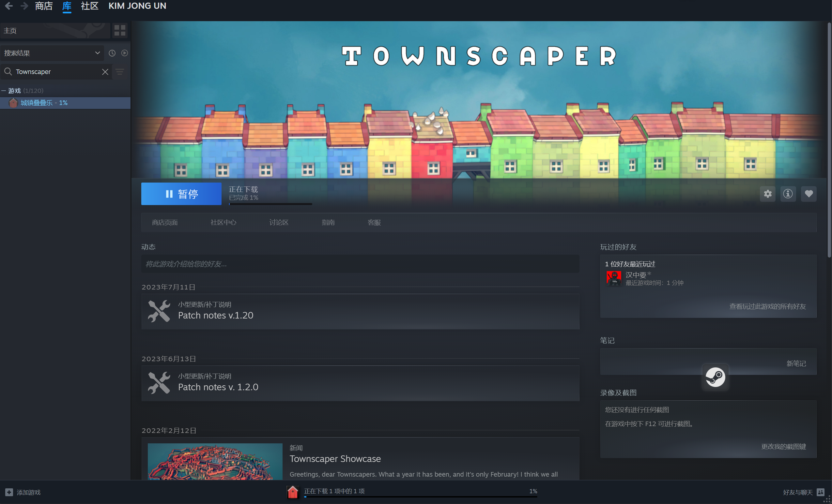Click the clock recent-activity filter icon
This screenshot has height=504, width=832.
click(112, 53)
